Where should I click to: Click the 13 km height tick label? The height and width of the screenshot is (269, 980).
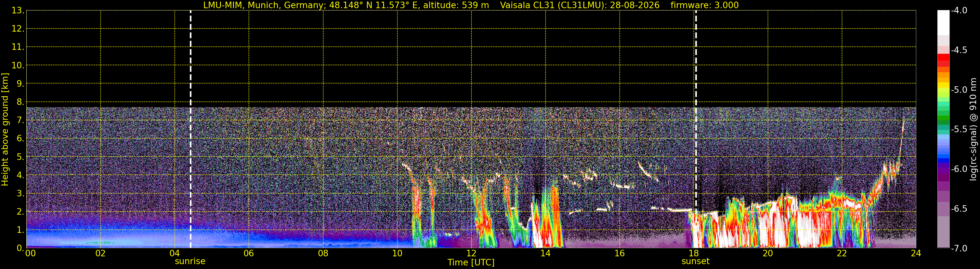click(18, 11)
